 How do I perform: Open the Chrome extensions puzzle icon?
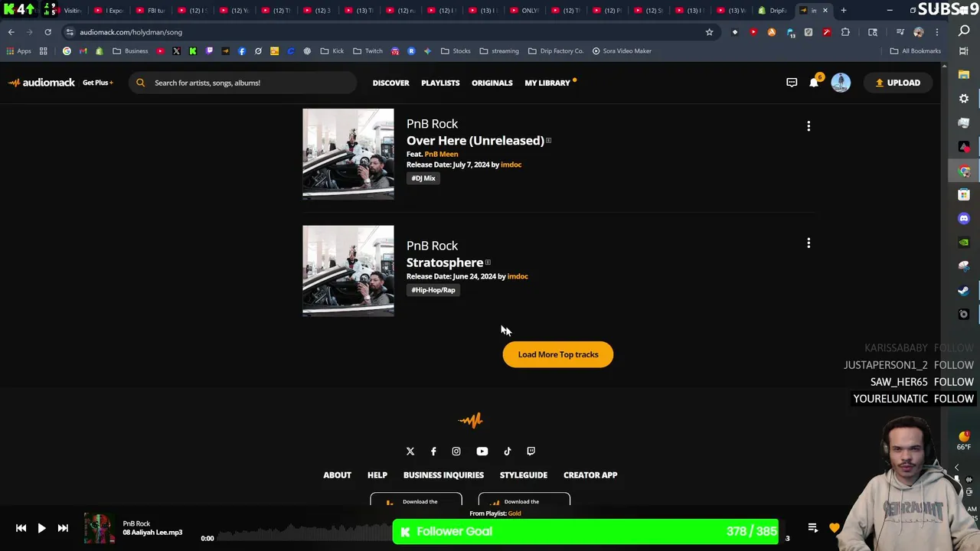coord(845,32)
